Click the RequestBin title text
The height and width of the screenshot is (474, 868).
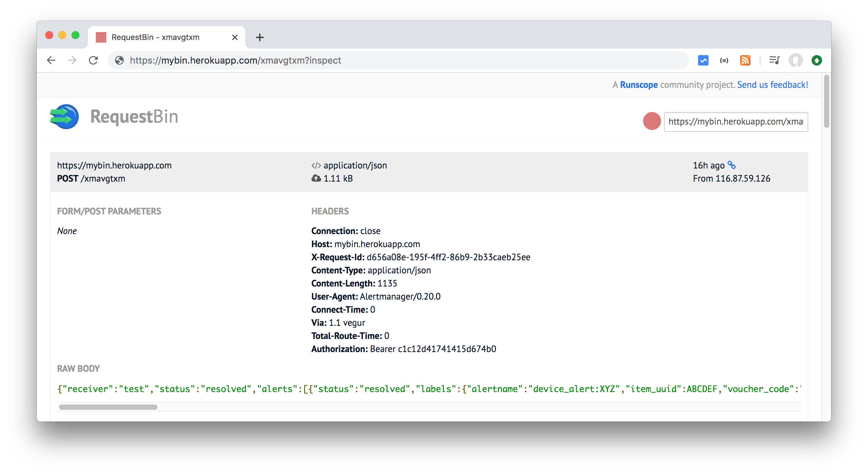(134, 116)
